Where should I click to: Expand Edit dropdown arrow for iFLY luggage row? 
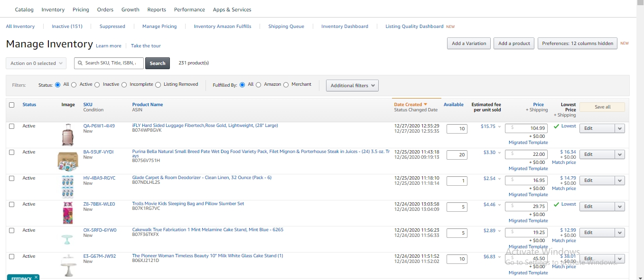(x=620, y=128)
